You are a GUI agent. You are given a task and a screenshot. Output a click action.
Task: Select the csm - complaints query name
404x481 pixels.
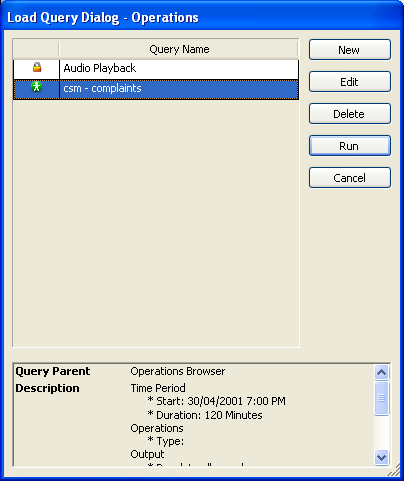tap(102, 88)
